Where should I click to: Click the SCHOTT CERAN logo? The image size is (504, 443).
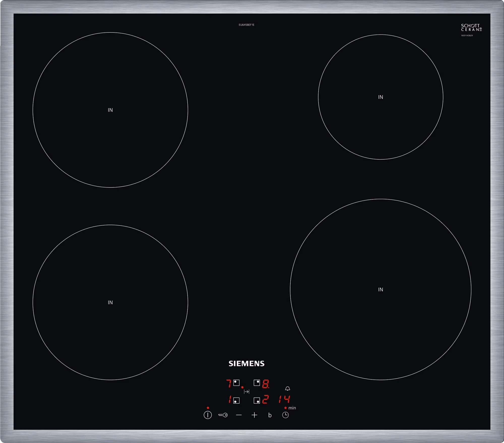coord(471,27)
